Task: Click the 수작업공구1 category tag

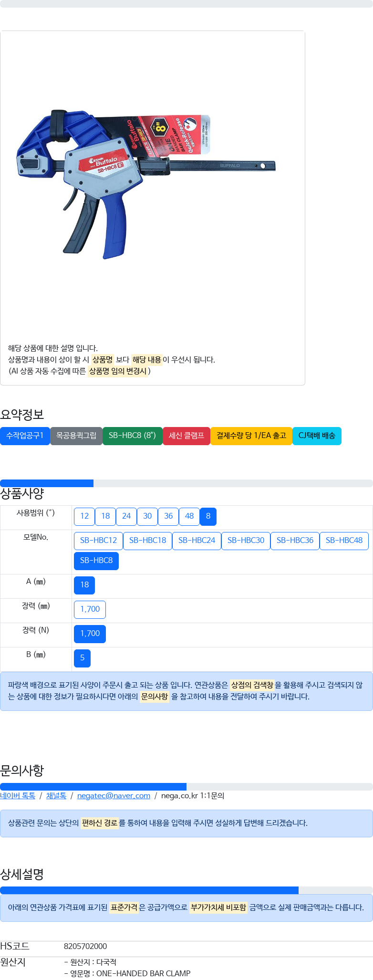Action: [x=25, y=436]
